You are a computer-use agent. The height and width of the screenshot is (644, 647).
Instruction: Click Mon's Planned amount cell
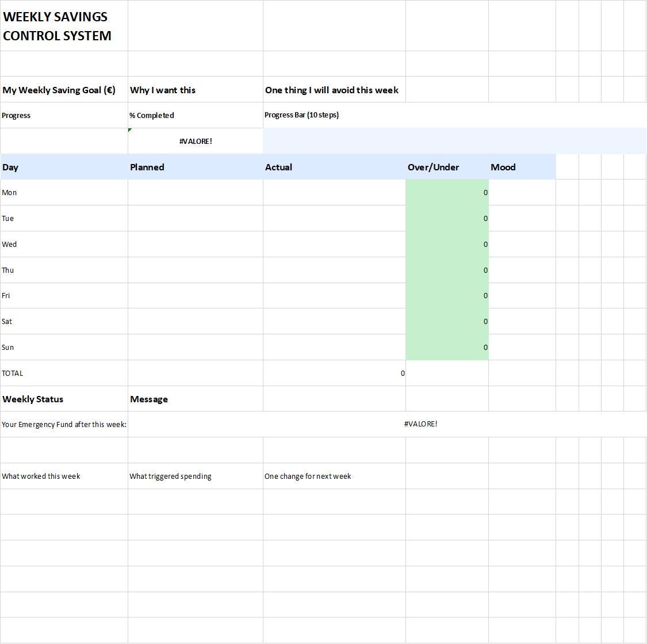pos(196,192)
